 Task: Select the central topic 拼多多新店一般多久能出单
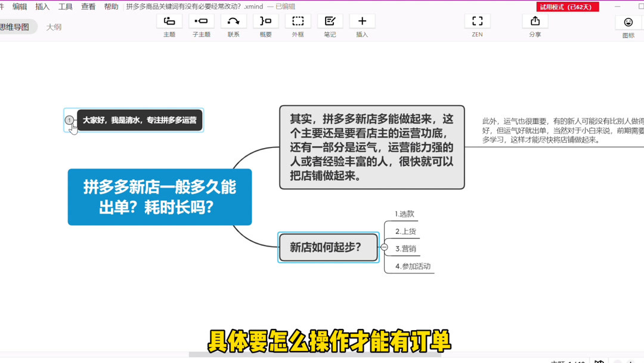point(159,197)
